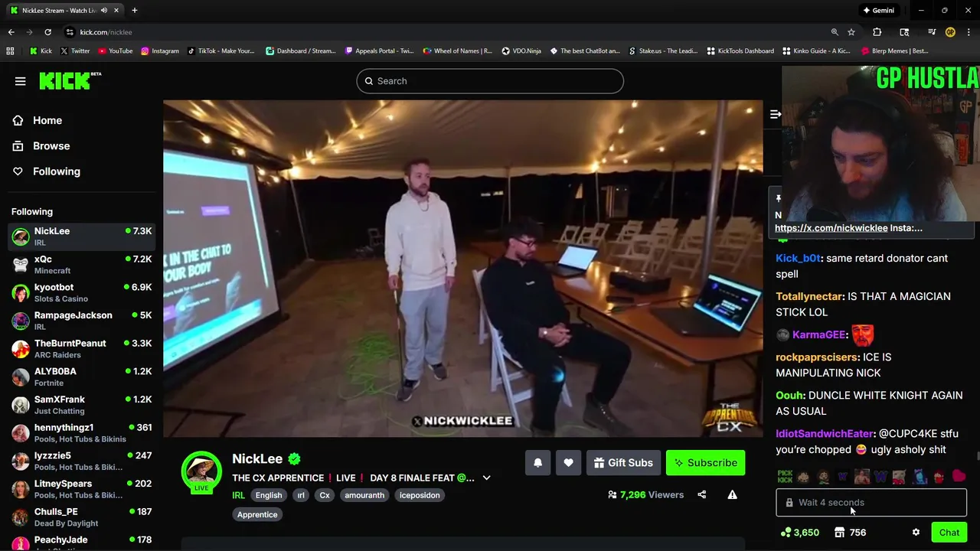Open YouTube bookmark
Viewport: 980px width, 551px height.
tap(115, 51)
